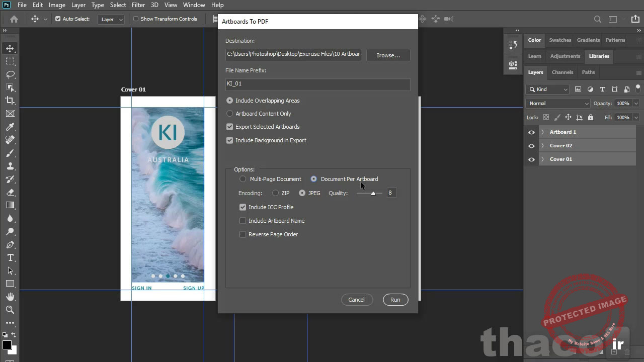Screen dimensions: 644x362
Task: Enable the Reverse Page Order checkbox
Action: coord(243,234)
